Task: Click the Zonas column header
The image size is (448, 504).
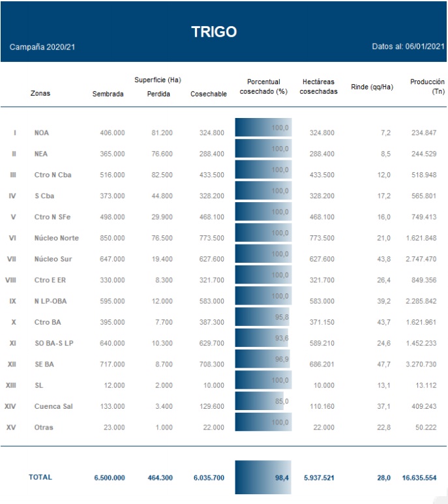Action: (40, 93)
